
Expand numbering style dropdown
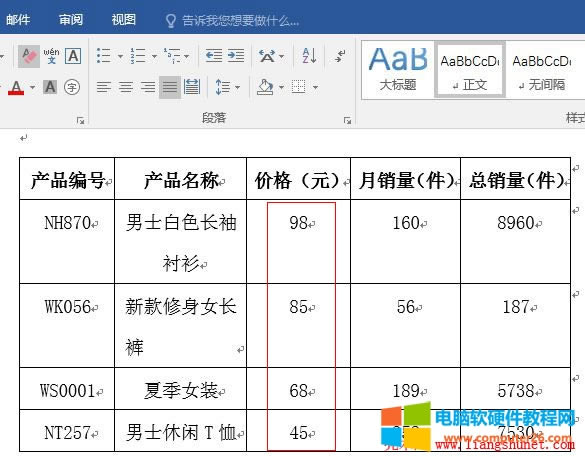(x=154, y=56)
